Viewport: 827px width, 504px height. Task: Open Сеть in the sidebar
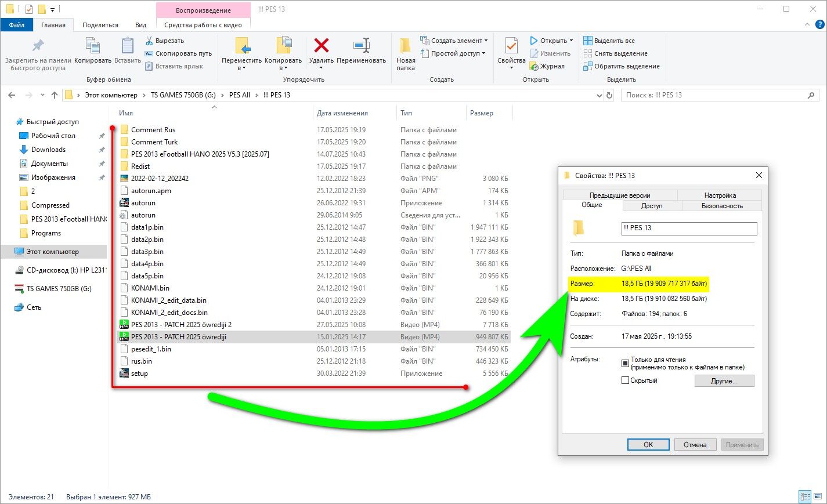click(34, 307)
